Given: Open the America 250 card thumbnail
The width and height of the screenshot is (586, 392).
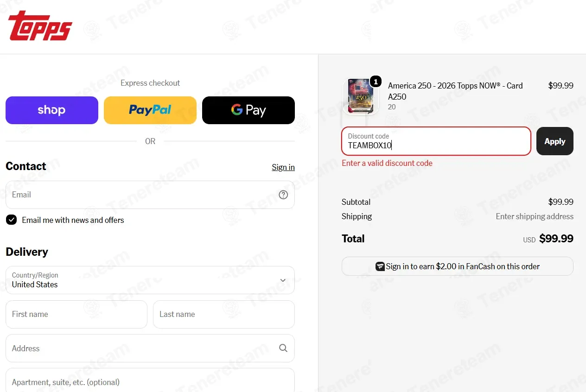Looking at the screenshot, I should (360, 96).
